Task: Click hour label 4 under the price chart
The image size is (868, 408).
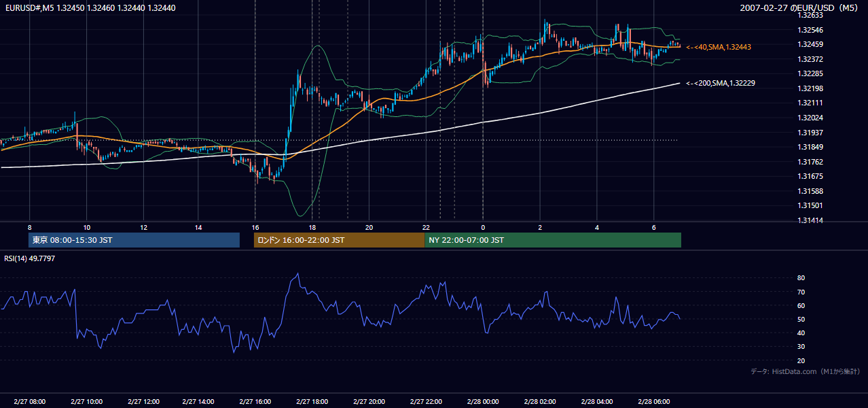Action: tap(597, 227)
